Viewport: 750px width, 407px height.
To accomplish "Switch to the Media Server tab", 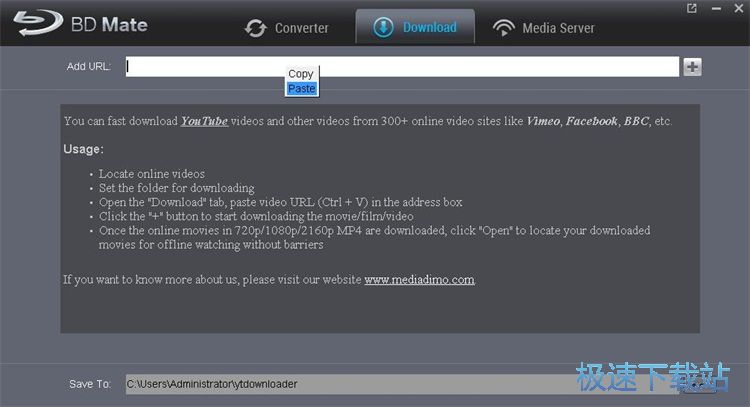I will coord(544,28).
